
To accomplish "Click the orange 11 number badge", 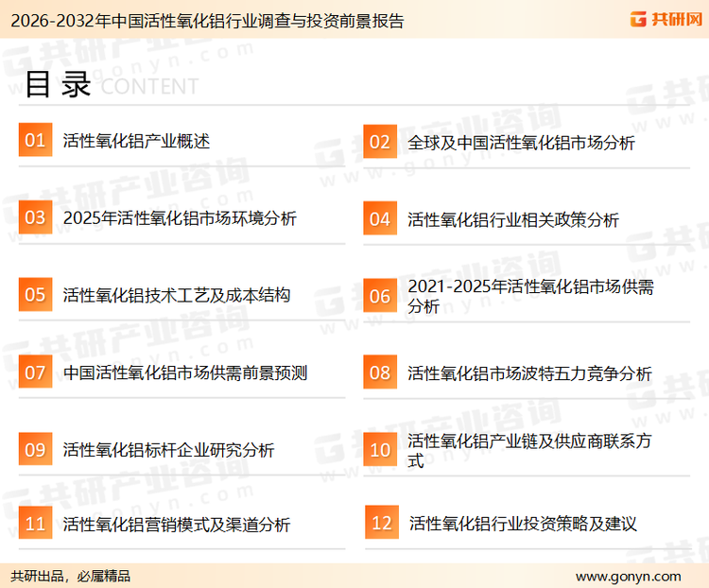I will pos(35,523).
